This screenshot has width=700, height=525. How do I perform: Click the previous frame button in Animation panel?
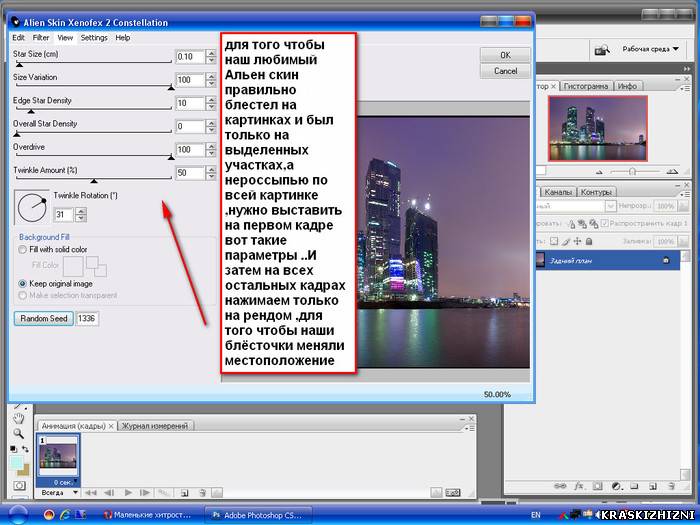(x=108, y=493)
